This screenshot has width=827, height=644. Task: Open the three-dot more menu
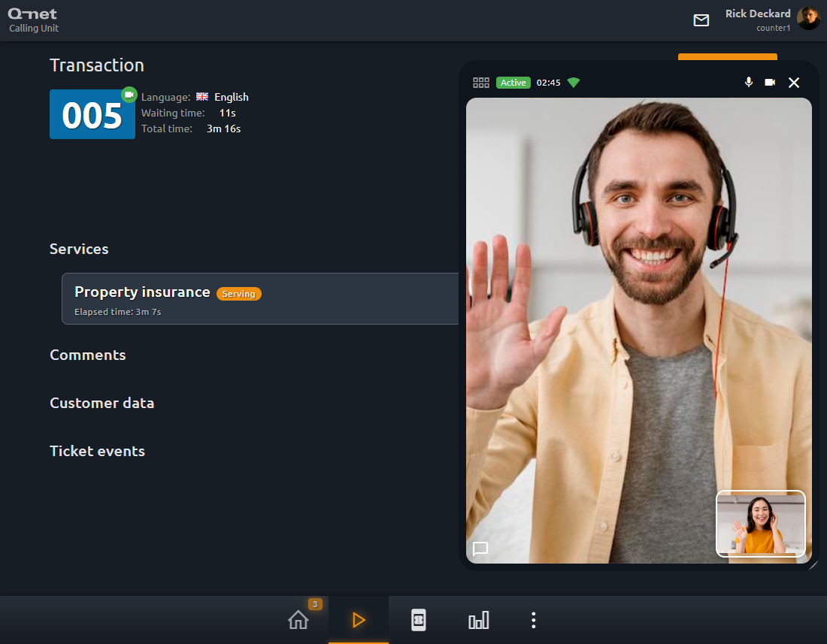click(x=534, y=620)
